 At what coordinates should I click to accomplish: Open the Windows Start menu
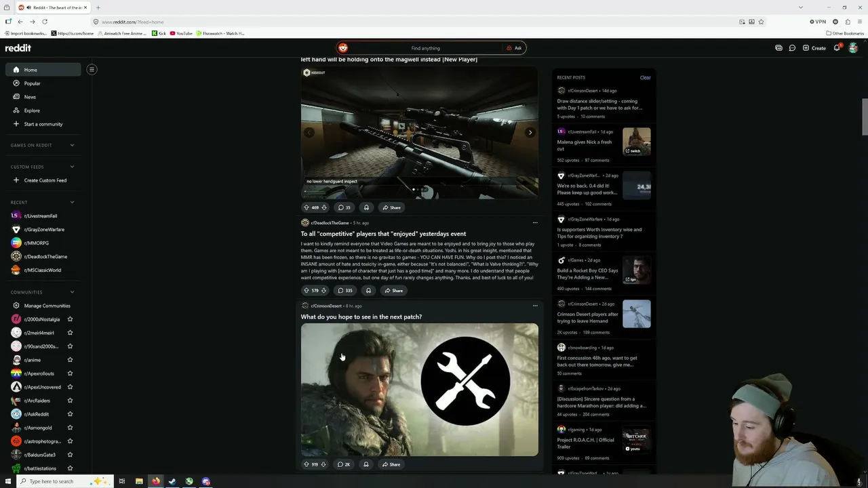[x=8, y=481]
